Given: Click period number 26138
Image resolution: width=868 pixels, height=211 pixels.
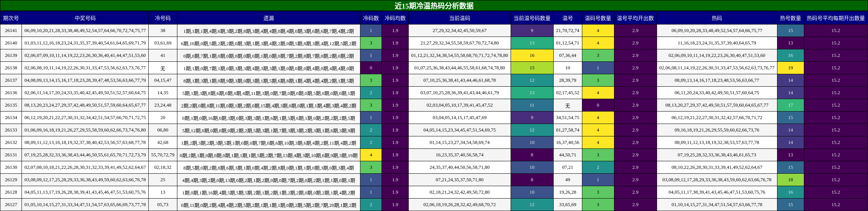Looking at the screenshot, I should [x=11, y=68].
